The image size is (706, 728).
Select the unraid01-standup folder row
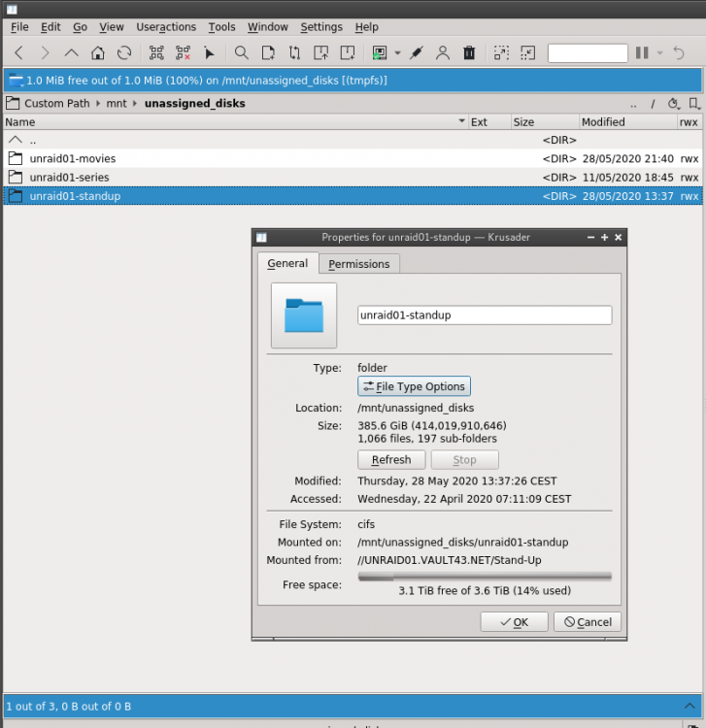point(353,196)
